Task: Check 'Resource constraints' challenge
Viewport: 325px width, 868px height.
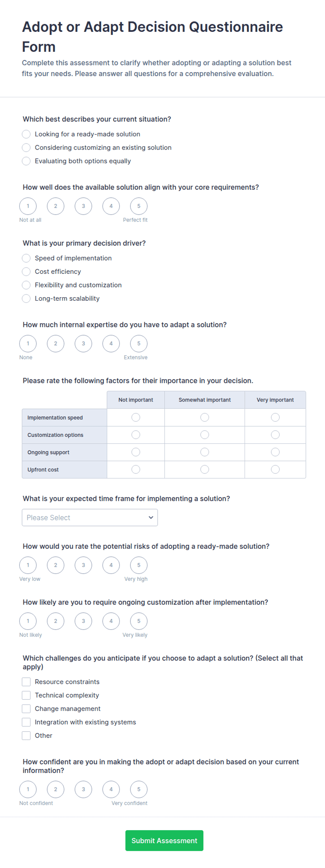Action: click(26, 682)
